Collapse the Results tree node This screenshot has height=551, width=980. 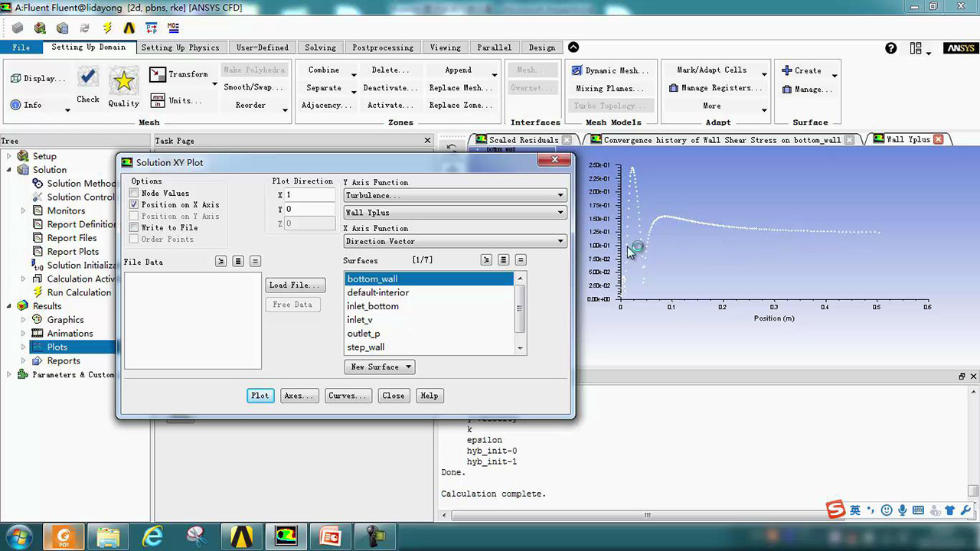10,306
